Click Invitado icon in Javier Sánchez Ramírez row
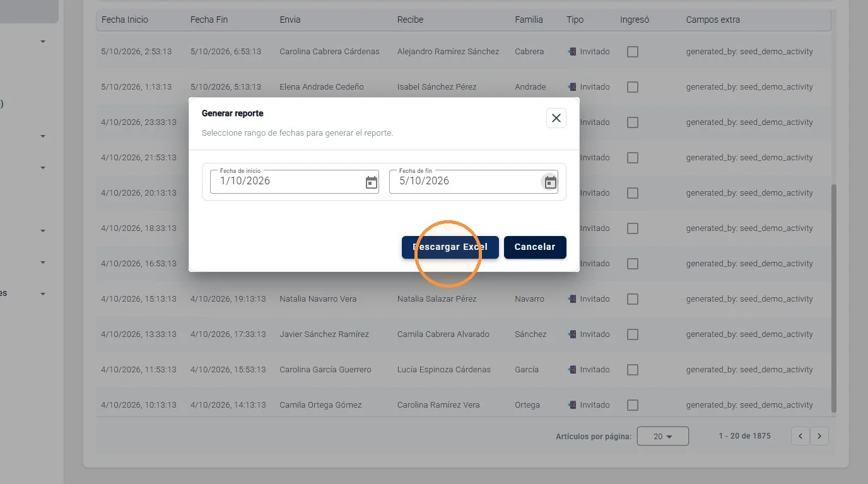The image size is (868, 484). 572,334
